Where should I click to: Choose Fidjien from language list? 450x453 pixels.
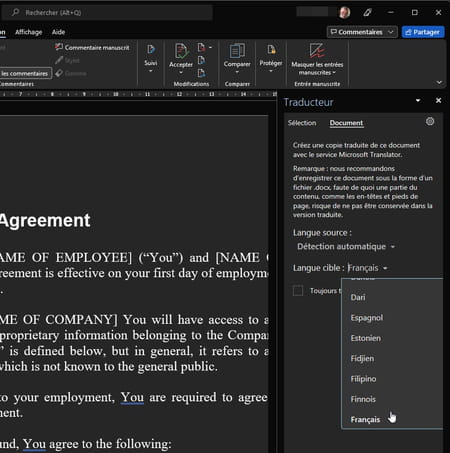pos(392,358)
